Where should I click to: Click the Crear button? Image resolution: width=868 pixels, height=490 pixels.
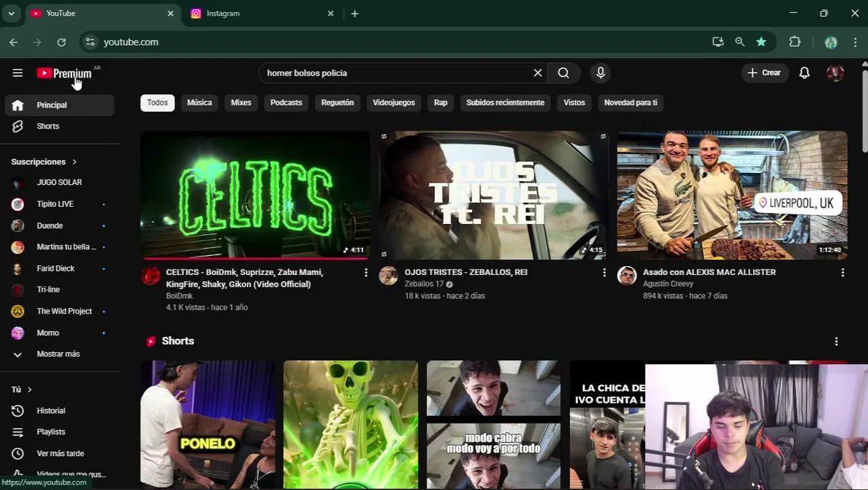[x=764, y=73]
